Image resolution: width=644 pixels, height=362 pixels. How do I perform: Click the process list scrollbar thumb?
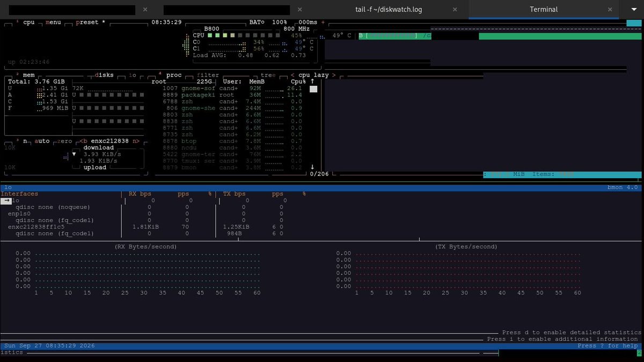(313, 89)
